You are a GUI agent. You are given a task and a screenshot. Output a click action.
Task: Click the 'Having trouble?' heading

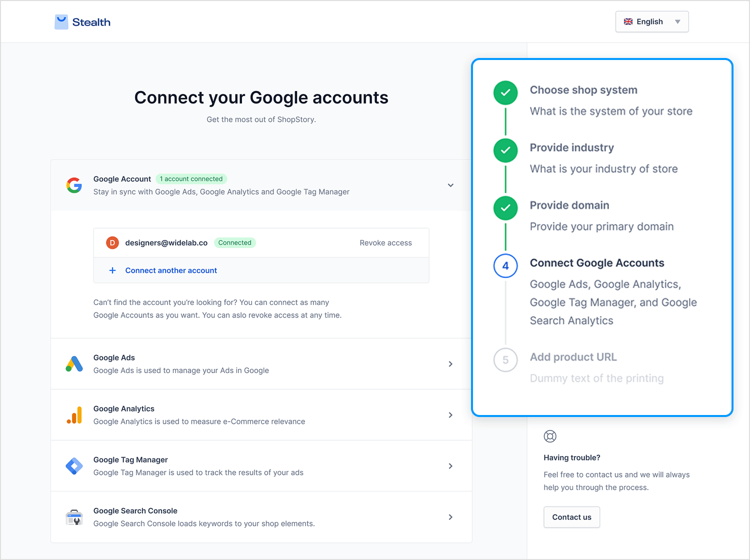coord(571,457)
